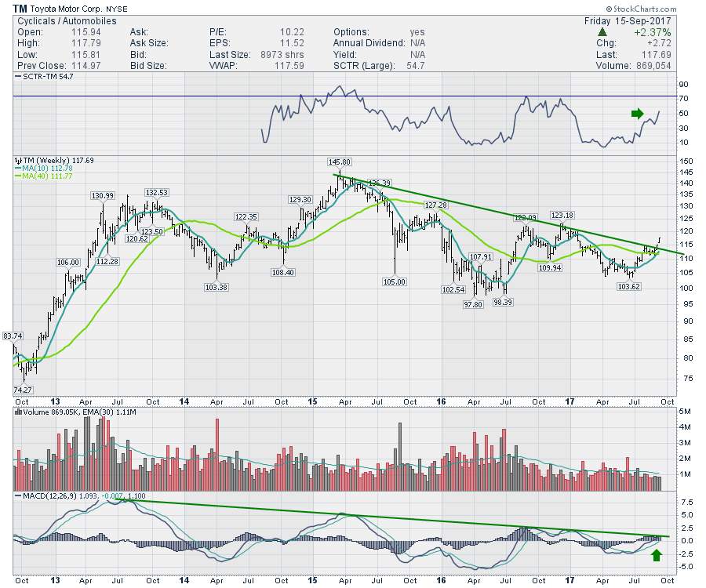Click the 98.39 price label

(x=503, y=303)
